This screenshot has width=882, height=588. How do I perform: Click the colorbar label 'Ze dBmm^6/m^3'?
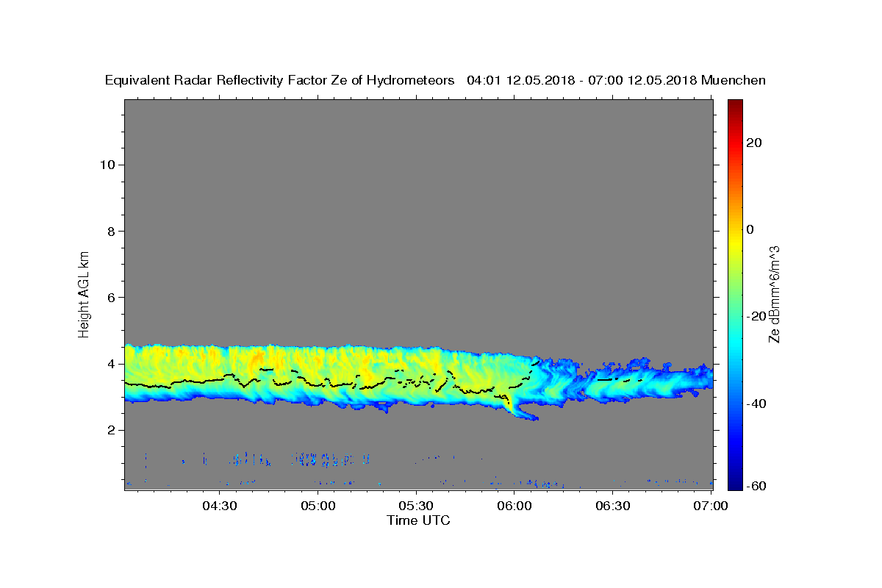pos(774,294)
